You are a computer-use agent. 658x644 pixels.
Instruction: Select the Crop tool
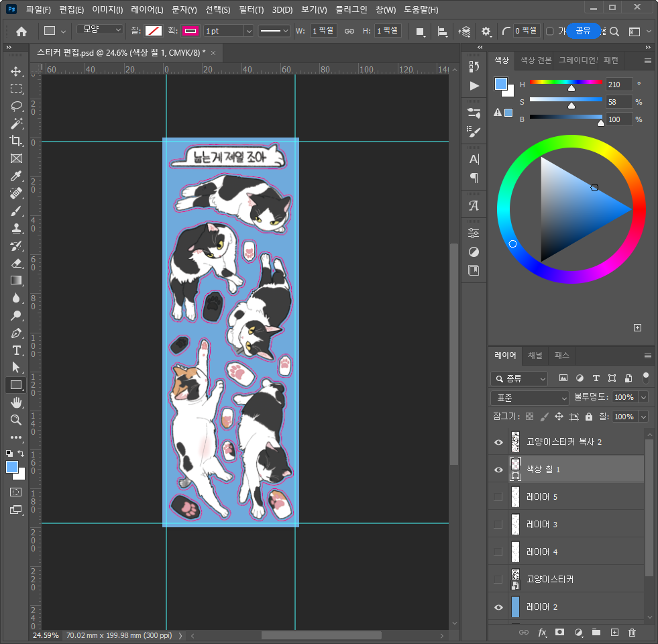pos(16,141)
